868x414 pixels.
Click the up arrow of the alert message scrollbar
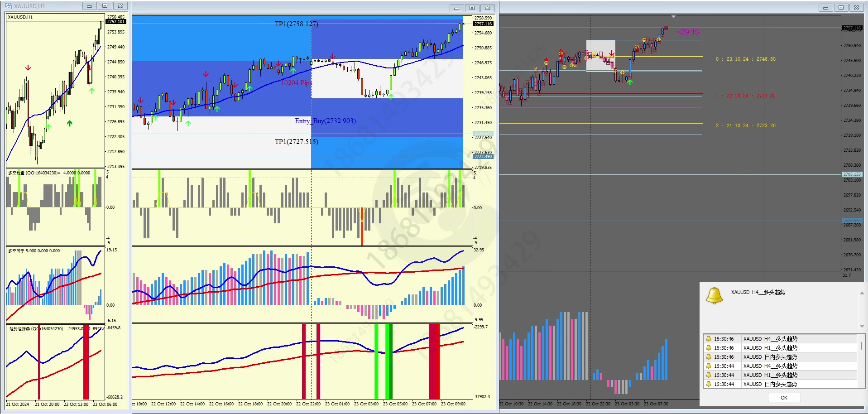(x=862, y=293)
